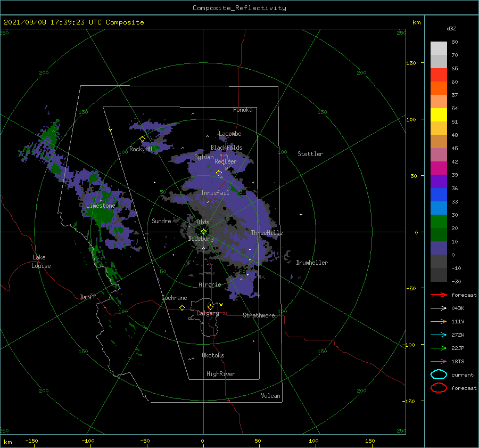Click the Airdrie city label
The width and height of the screenshot is (479, 448).
coord(210,284)
